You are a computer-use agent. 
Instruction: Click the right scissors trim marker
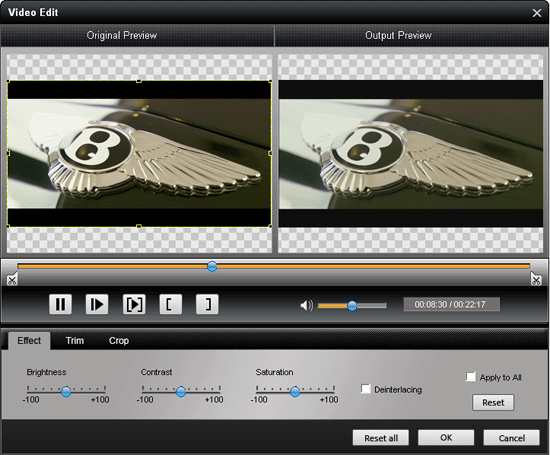pos(536,279)
